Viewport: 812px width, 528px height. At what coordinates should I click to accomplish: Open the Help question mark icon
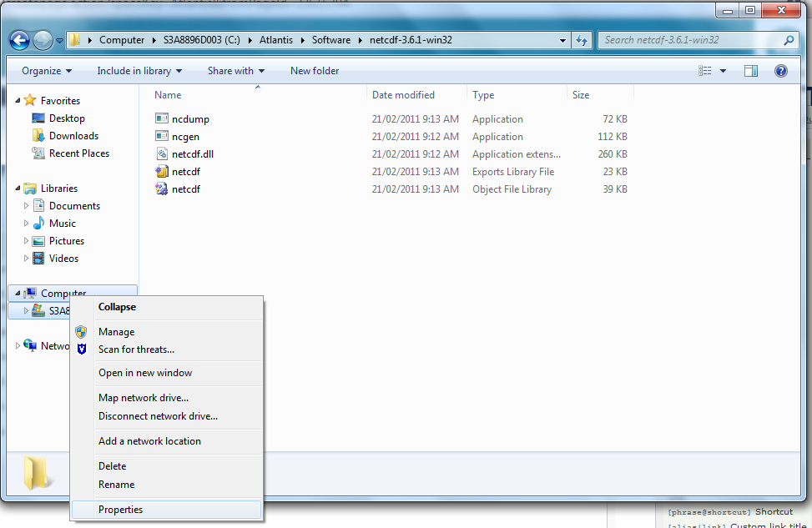coord(781,71)
